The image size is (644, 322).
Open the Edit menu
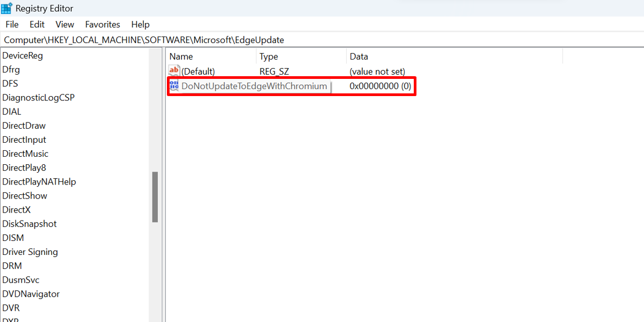(x=36, y=24)
